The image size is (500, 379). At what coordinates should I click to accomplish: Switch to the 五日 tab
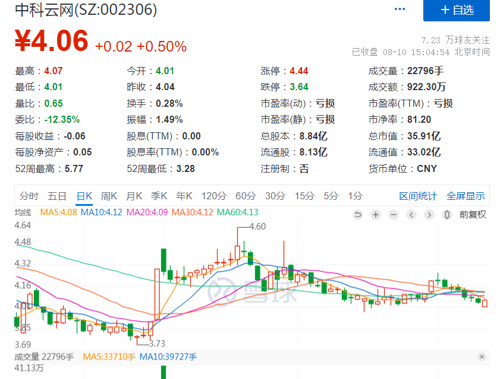coord(57,196)
